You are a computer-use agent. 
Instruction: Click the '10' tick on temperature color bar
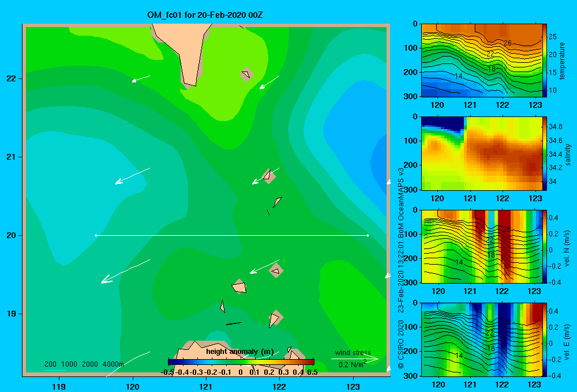click(x=553, y=90)
